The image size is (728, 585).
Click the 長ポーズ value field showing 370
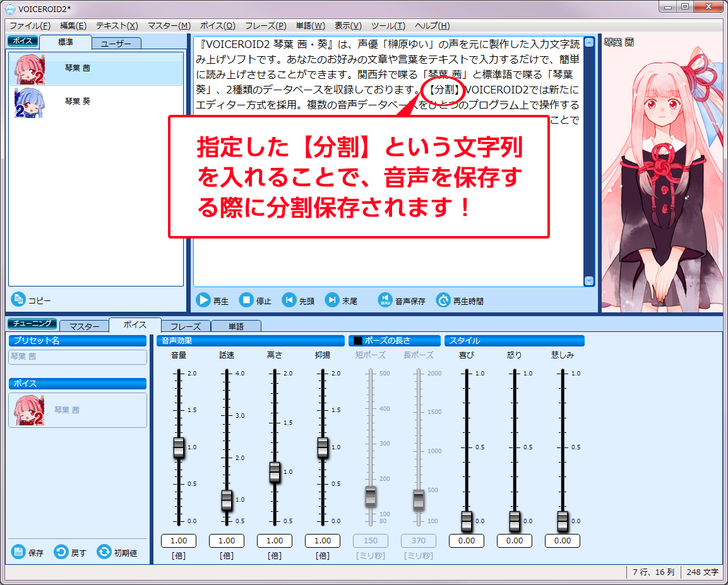(x=419, y=541)
